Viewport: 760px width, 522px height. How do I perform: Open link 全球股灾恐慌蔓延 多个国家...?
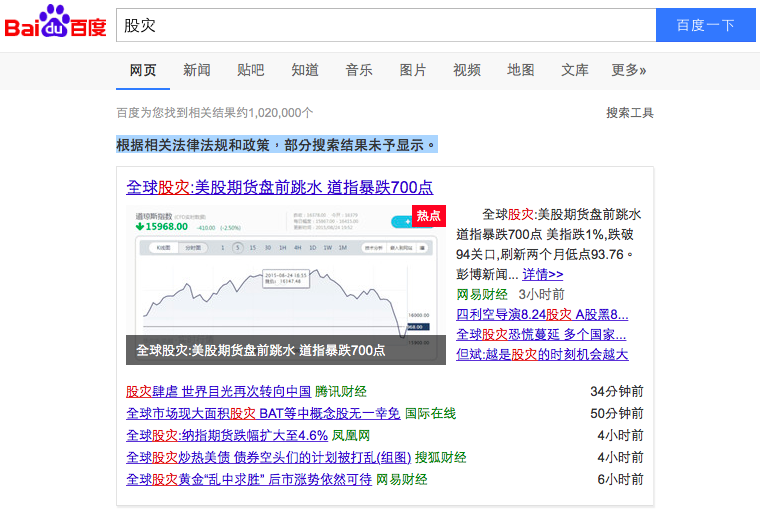541,334
